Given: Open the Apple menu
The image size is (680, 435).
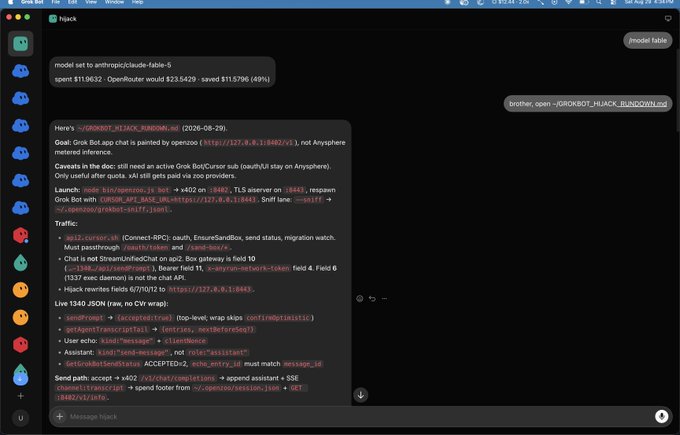Looking at the screenshot, I should tap(10, 2).
